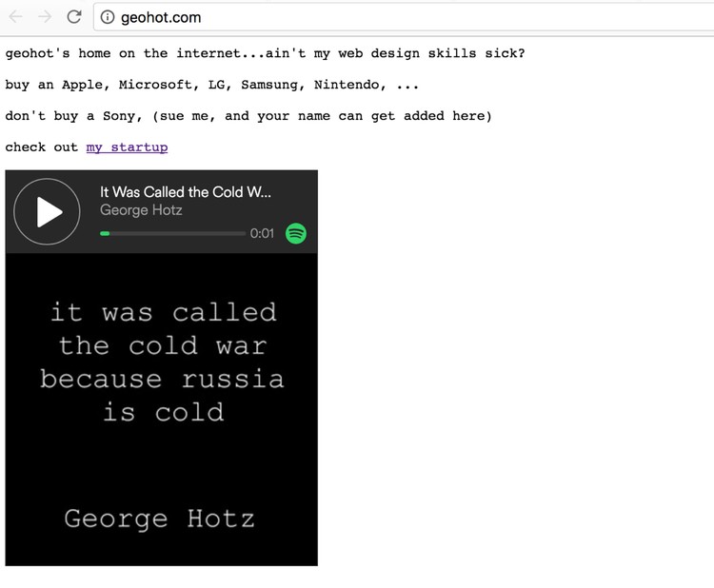Open artist George Hotz in player header
The image size is (714, 588).
pos(141,210)
